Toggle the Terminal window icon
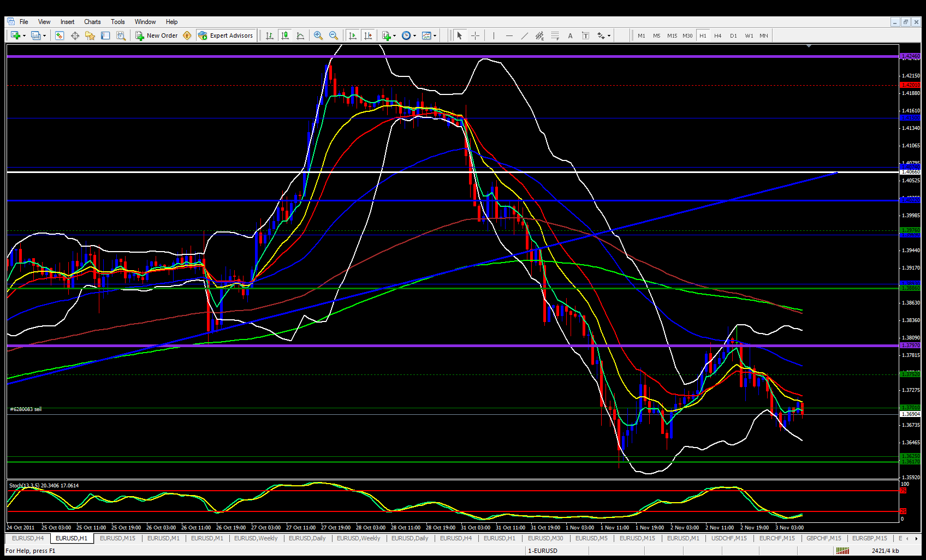This screenshot has height=560, width=926. 105,35
